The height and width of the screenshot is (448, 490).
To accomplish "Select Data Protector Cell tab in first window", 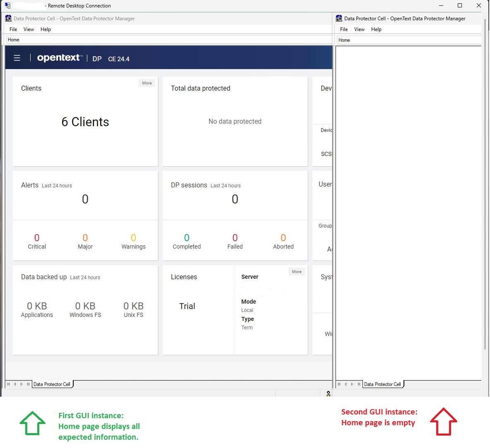I will 52,384.
